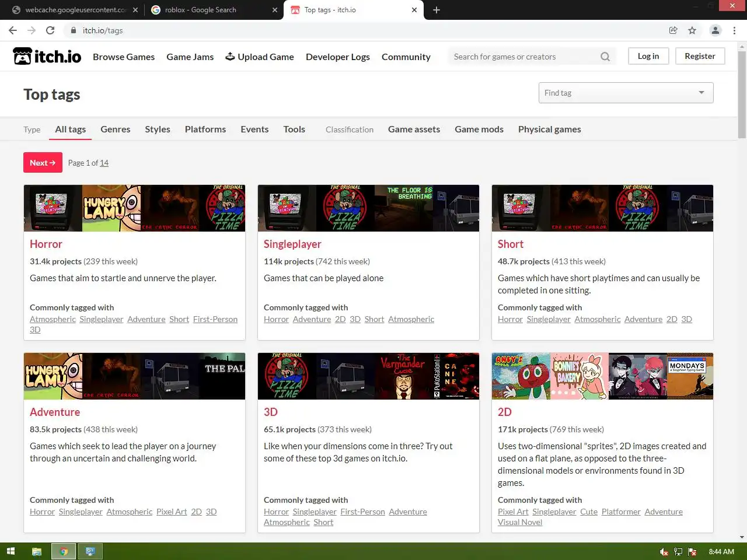Open the Chrome profile icon

715,30
